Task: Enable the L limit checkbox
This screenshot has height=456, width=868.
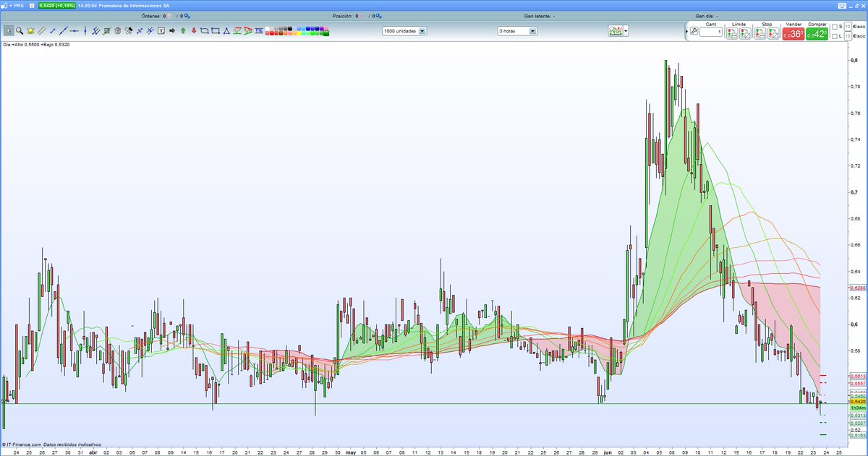Action: pyautogui.click(x=835, y=36)
